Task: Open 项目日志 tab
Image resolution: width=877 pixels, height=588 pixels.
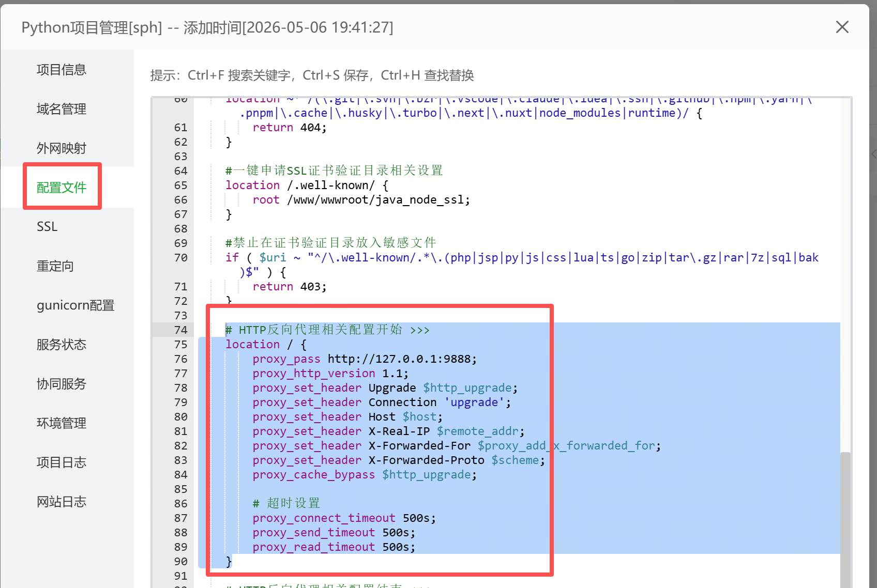Action: pyautogui.click(x=61, y=462)
